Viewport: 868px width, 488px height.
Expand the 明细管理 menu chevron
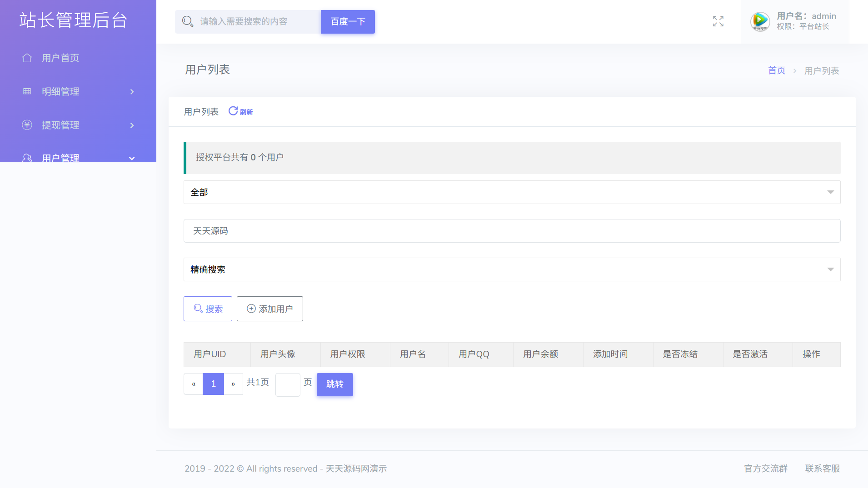(131, 91)
